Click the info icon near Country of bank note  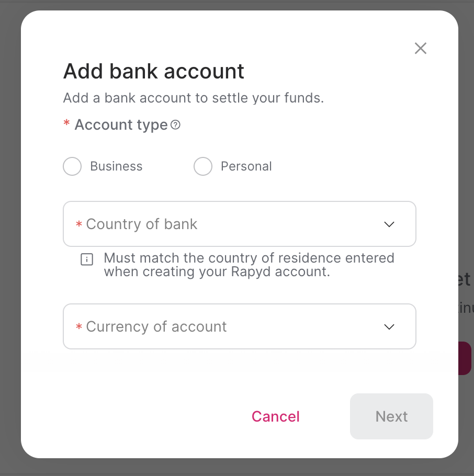86,259
